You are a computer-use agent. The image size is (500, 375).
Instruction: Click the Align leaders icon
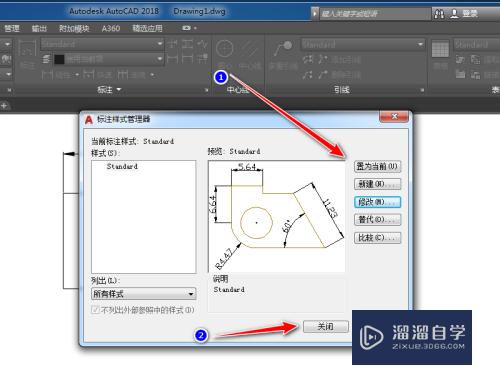click(x=308, y=59)
